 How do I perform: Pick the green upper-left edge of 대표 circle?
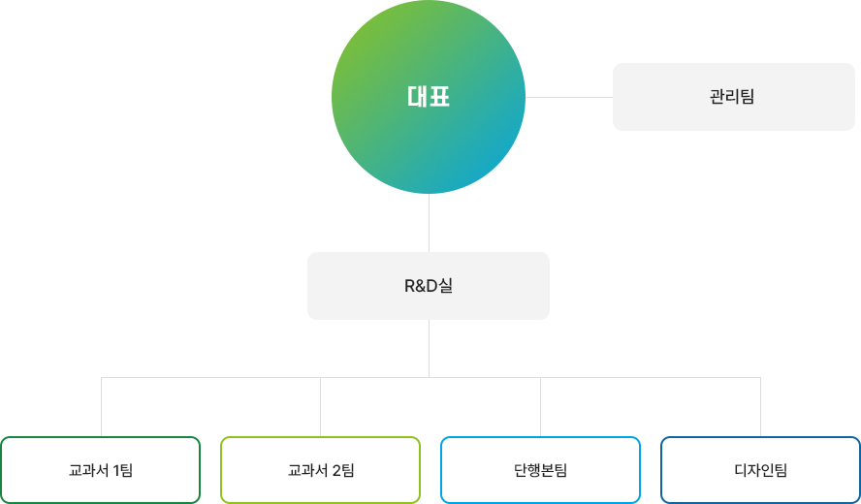point(362,30)
